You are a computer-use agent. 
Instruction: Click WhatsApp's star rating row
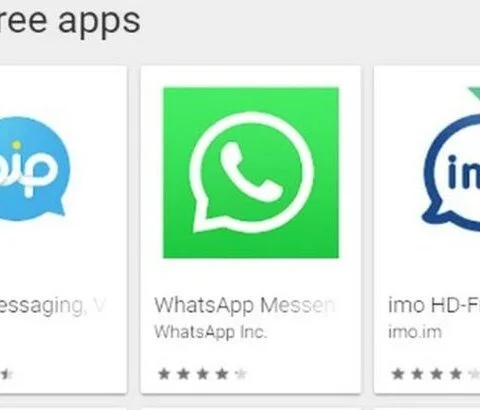(202, 374)
